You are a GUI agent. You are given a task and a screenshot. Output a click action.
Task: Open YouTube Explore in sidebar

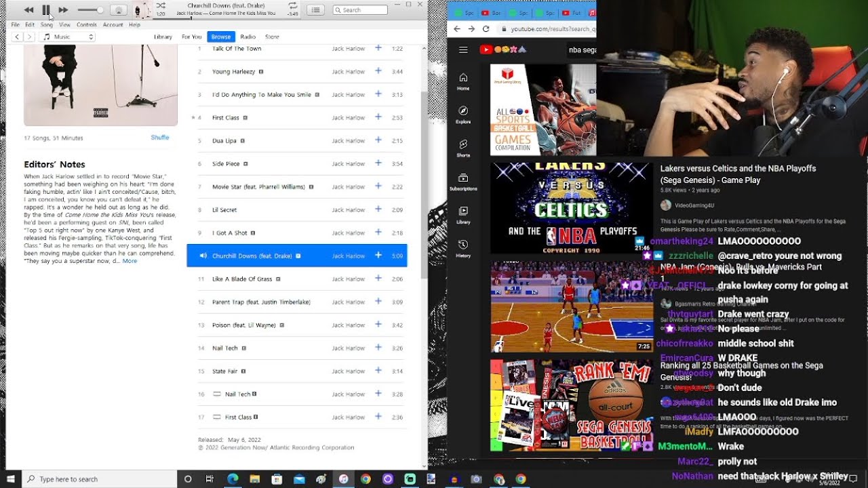[463, 114]
